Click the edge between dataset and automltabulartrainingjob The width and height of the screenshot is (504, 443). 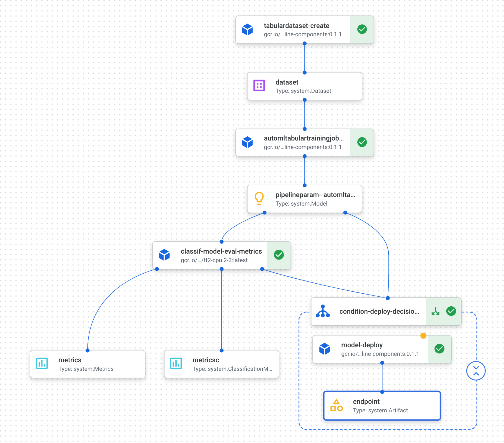click(304, 115)
